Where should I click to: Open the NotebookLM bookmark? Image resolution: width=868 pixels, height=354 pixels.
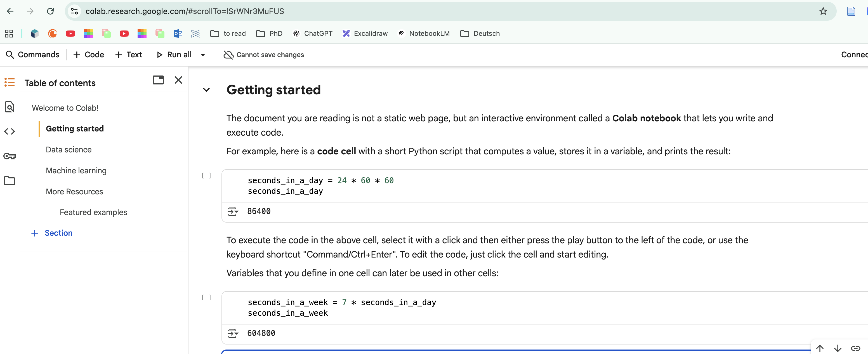[x=424, y=33]
